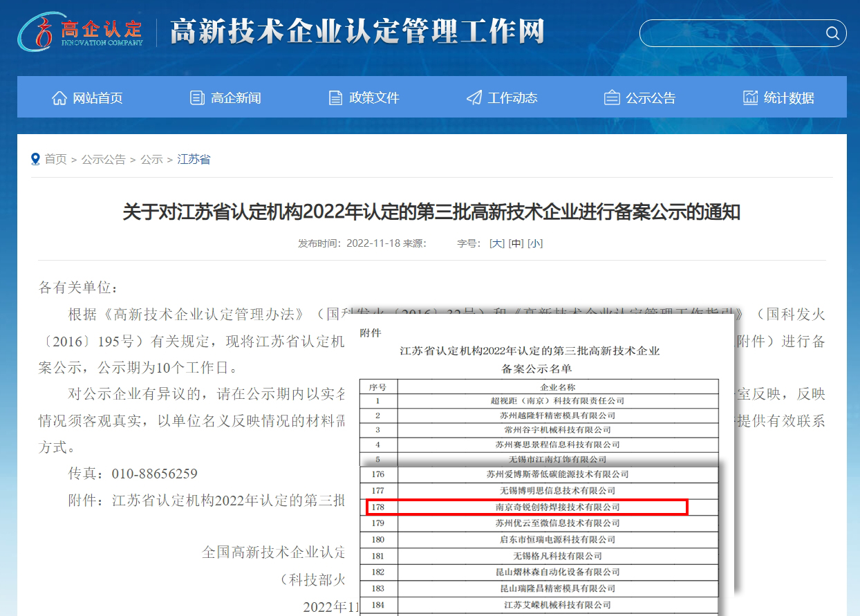Click the paper plane icon beside 工作动态
This screenshot has height=616, width=860.
[x=474, y=98]
